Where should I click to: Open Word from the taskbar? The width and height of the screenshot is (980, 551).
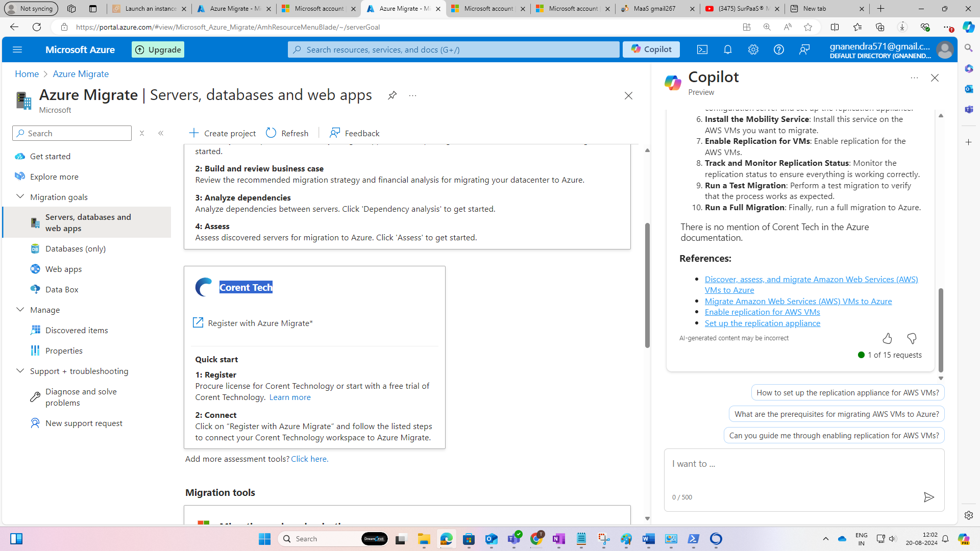[x=648, y=539]
